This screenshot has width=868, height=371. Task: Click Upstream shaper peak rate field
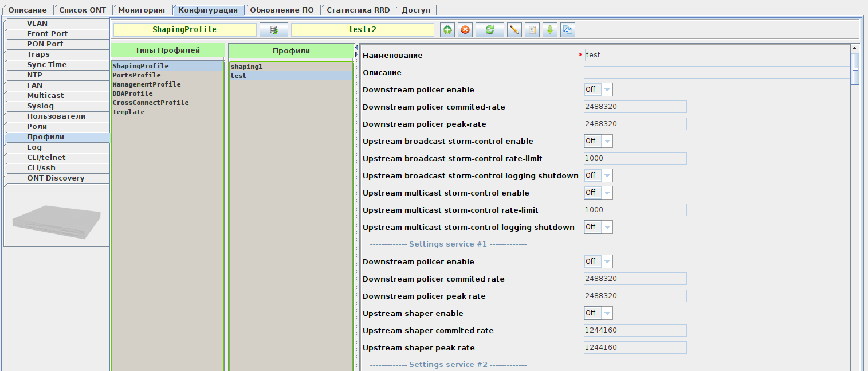click(635, 347)
